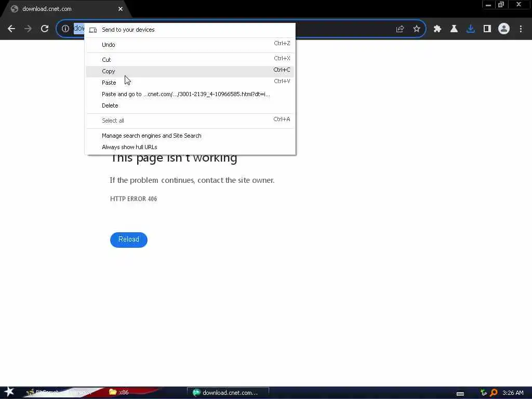Open the Chrome Labs flask icon
The height and width of the screenshot is (399, 532).
tap(454, 29)
